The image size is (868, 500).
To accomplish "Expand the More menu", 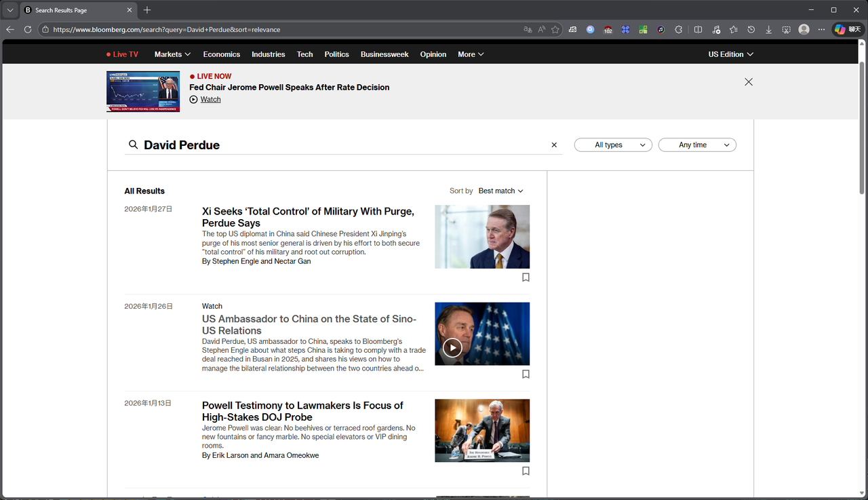I will (x=471, y=54).
